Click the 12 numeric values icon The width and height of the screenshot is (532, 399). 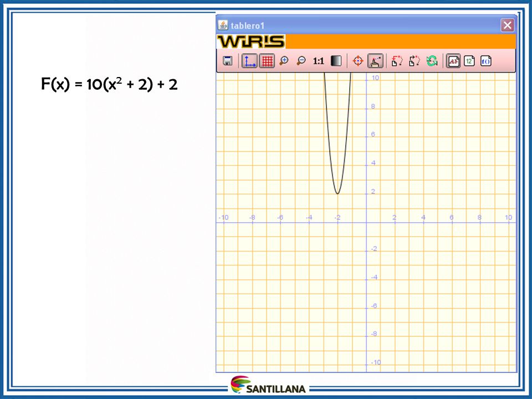469,61
